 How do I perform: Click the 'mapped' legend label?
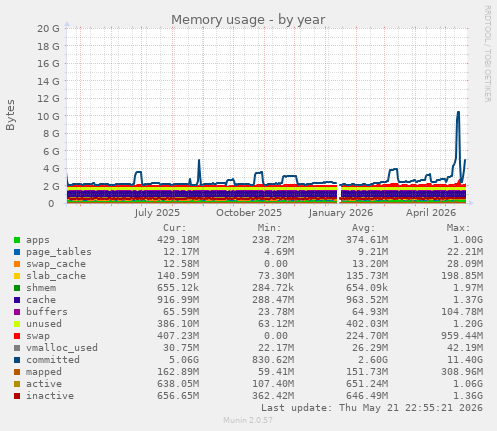(x=44, y=372)
